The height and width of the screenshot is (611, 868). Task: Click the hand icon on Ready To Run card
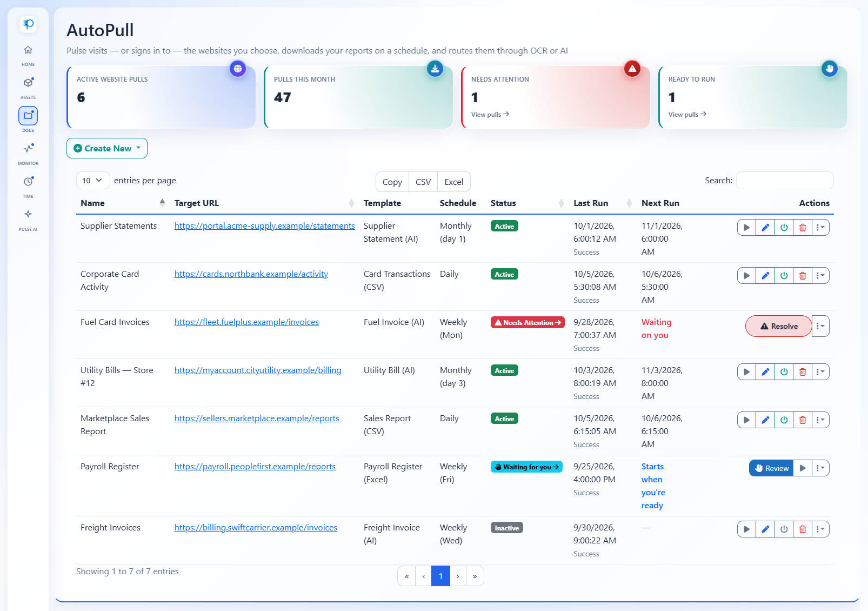830,69
